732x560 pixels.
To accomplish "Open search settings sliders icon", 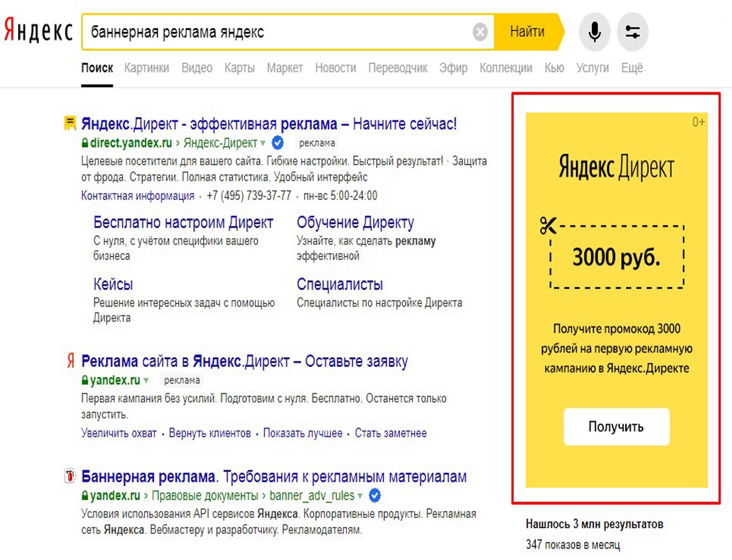I will tap(632, 32).
